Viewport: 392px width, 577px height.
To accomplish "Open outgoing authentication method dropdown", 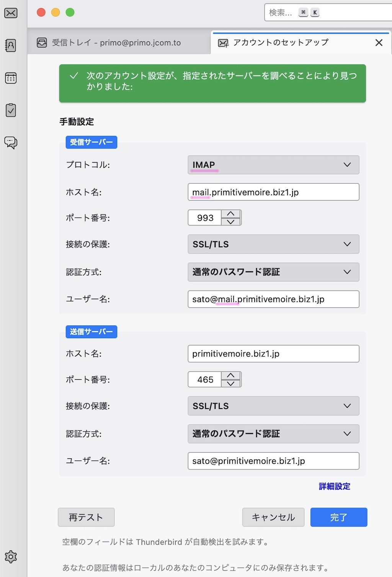I will coord(273,434).
